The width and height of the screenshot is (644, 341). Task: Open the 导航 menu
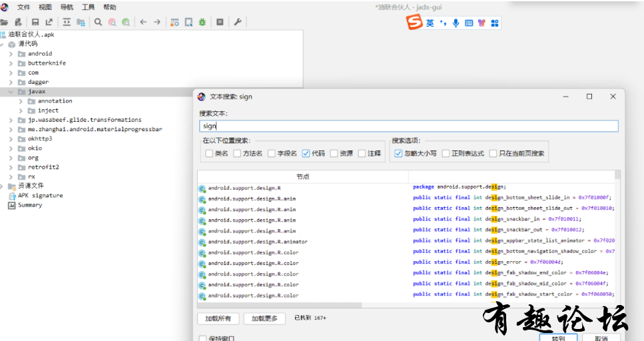(67, 7)
